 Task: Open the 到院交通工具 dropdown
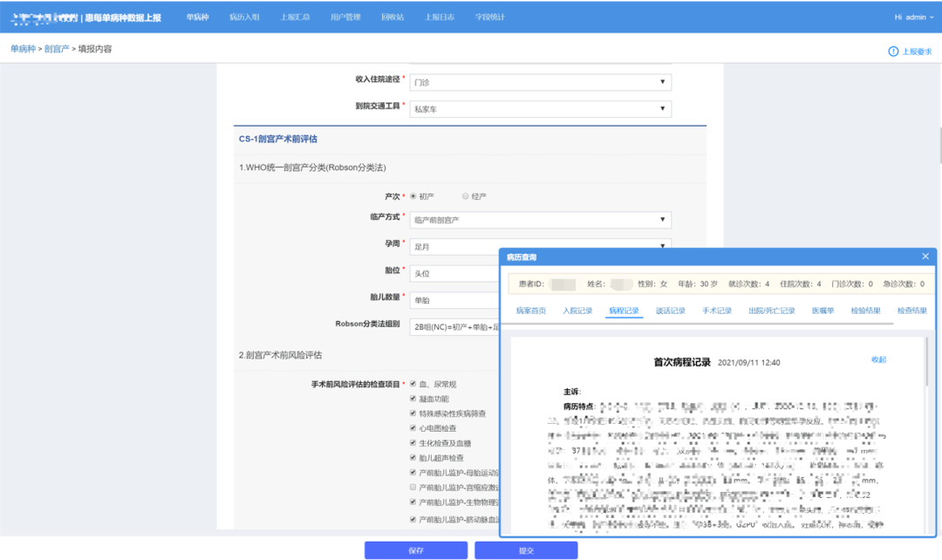540,109
